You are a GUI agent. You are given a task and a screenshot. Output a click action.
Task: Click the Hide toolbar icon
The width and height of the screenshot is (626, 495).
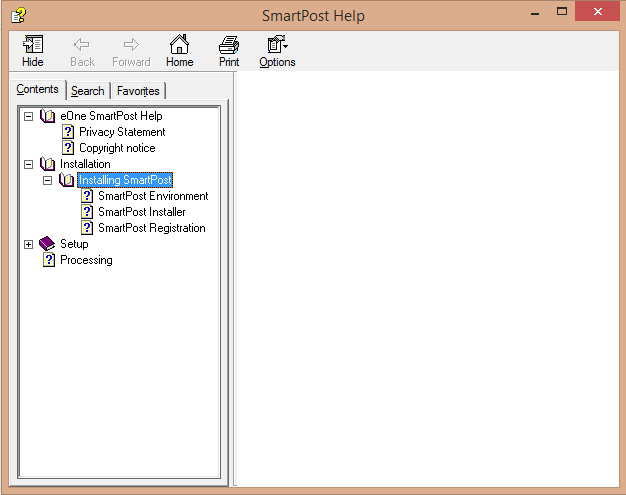coord(33,44)
